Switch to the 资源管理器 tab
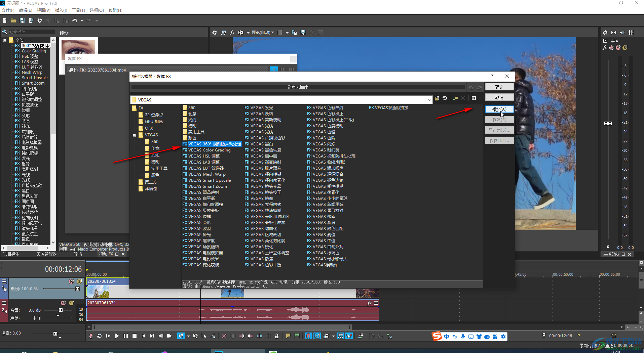Screen dimensions: 644x353 (46, 254)
